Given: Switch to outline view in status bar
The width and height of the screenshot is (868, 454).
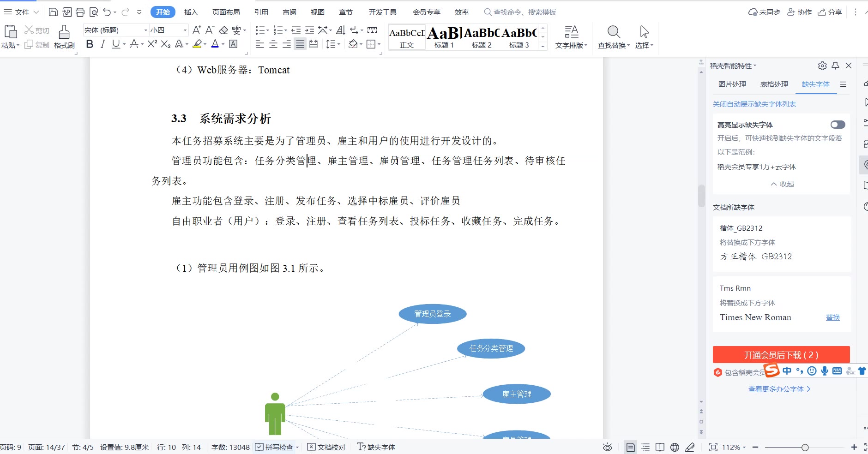Looking at the screenshot, I should click(x=645, y=447).
